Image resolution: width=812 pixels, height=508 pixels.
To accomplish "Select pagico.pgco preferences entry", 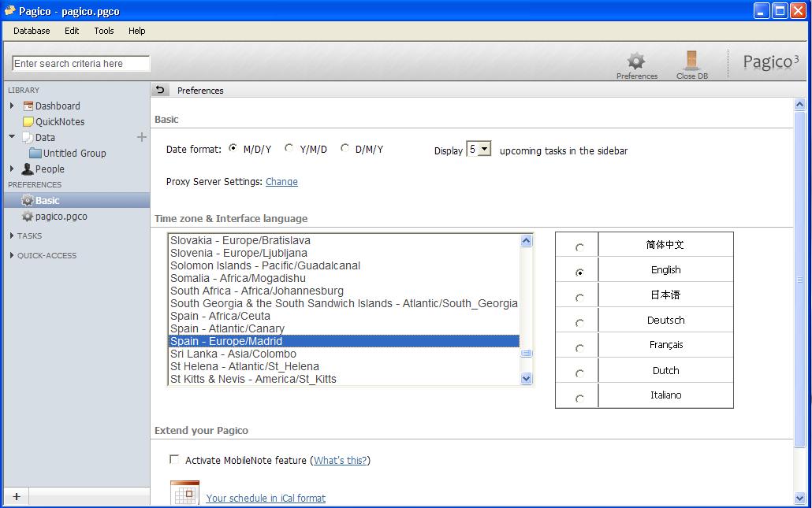I will point(76,217).
